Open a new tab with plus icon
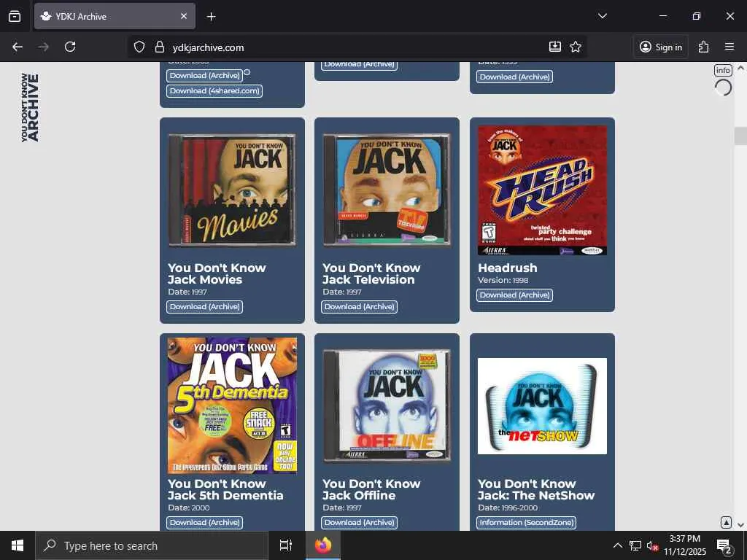The width and height of the screenshot is (747, 560). [211, 17]
